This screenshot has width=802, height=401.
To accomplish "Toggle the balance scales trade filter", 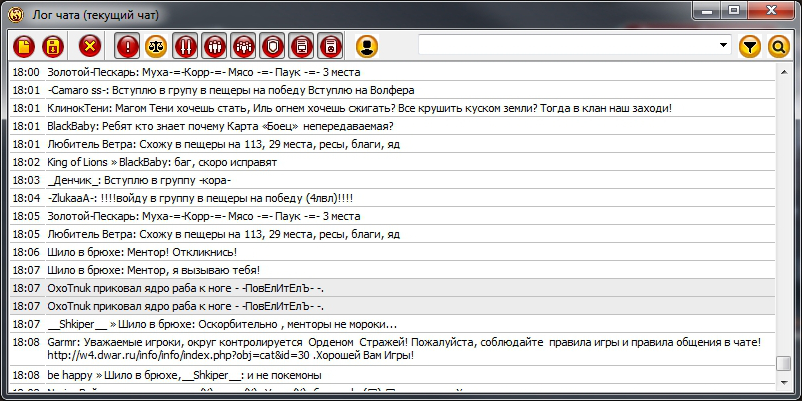I will click(x=157, y=46).
